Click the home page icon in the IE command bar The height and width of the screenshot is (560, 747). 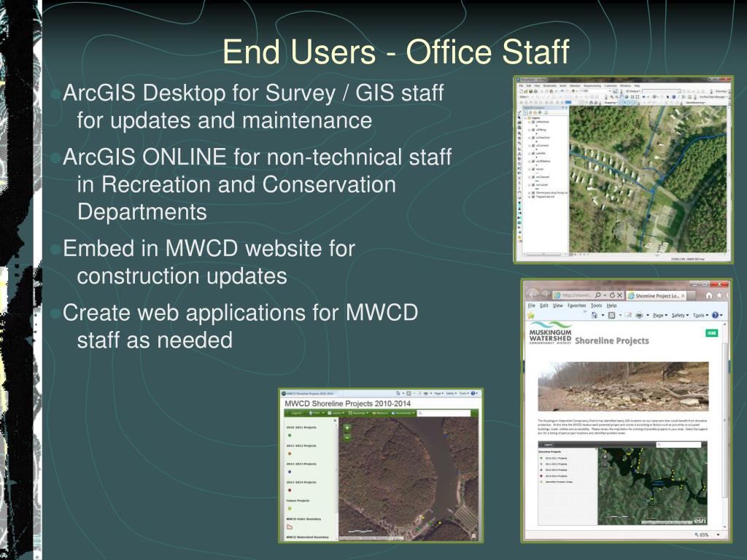pos(595,315)
